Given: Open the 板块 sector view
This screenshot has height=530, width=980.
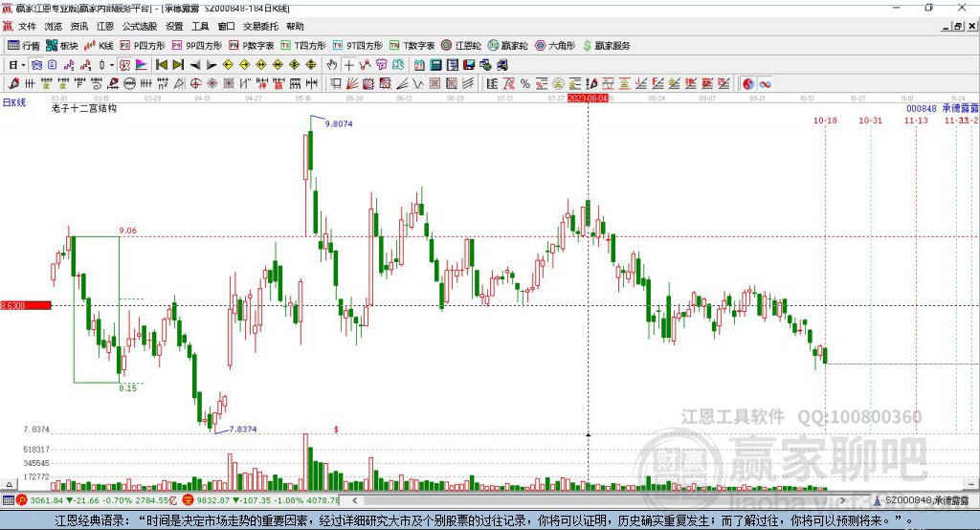Looking at the screenshot, I should tap(61, 46).
